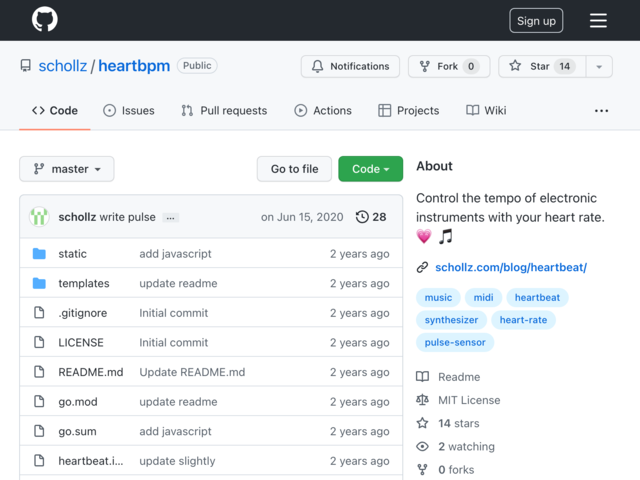This screenshot has width=640, height=480.
Task: Click the repository icon beside schollz
Action: [x=26, y=66]
